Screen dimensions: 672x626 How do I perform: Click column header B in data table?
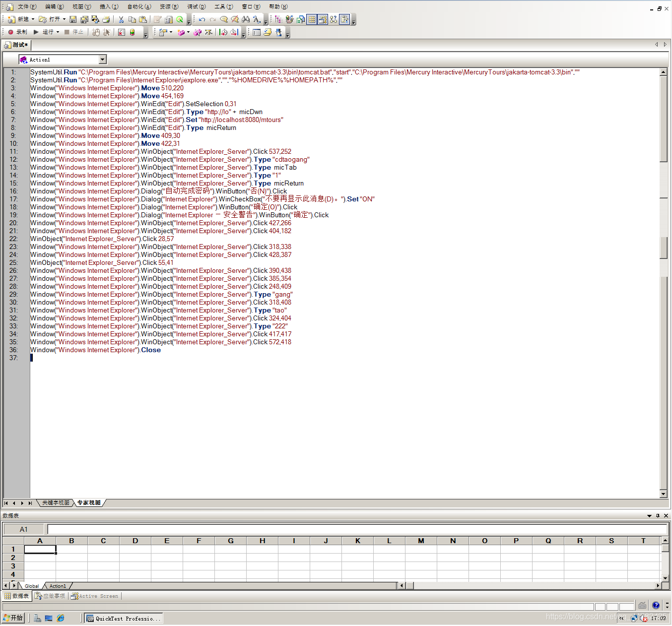click(71, 541)
